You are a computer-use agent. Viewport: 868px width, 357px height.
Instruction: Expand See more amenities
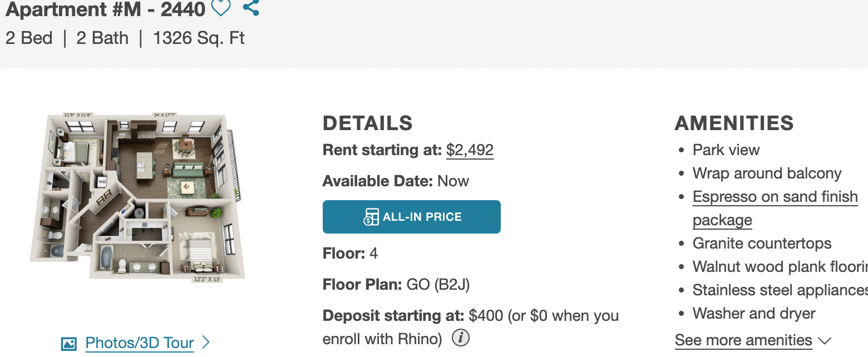click(x=743, y=340)
